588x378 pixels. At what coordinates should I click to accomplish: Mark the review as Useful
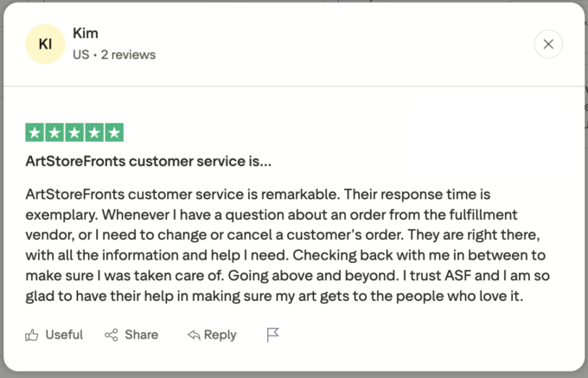(x=63, y=335)
